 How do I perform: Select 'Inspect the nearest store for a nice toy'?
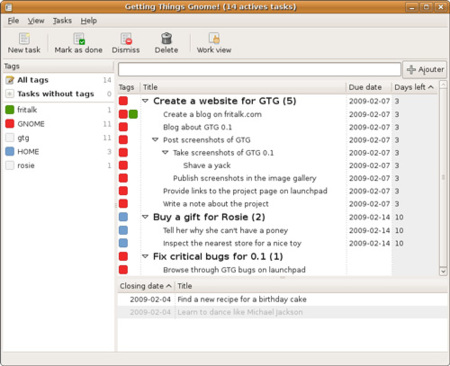pyautogui.click(x=232, y=243)
